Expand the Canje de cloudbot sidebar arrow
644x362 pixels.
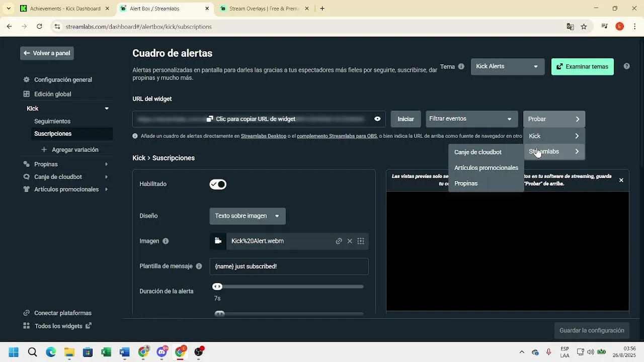pos(106,177)
